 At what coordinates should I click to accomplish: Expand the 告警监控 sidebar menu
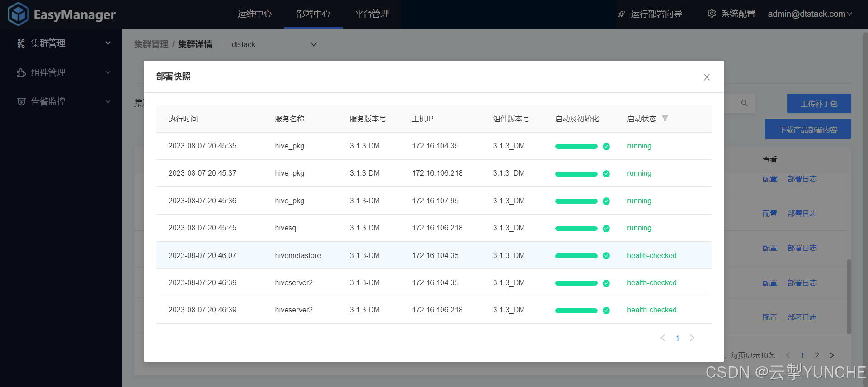pyautogui.click(x=108, y=102)
